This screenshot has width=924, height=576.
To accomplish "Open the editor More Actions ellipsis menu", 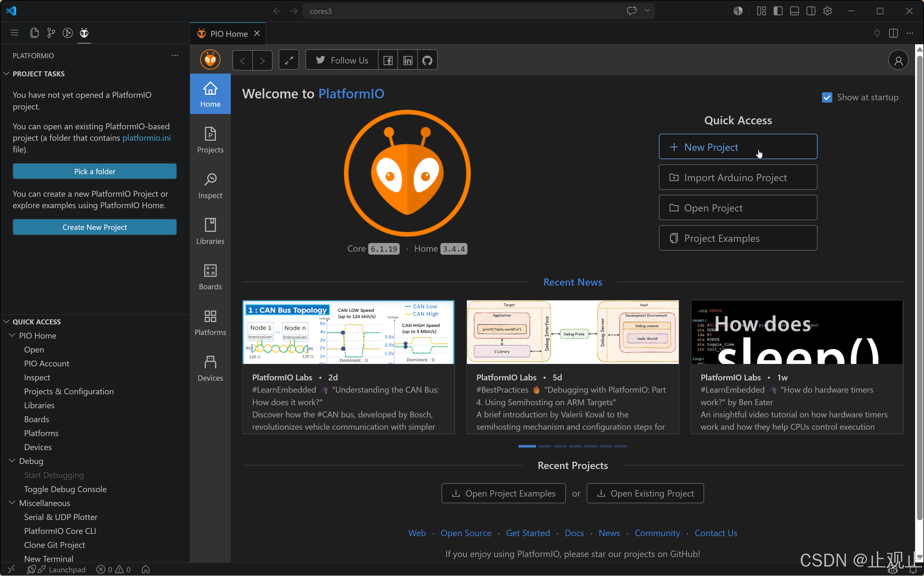I will (910, 33).
